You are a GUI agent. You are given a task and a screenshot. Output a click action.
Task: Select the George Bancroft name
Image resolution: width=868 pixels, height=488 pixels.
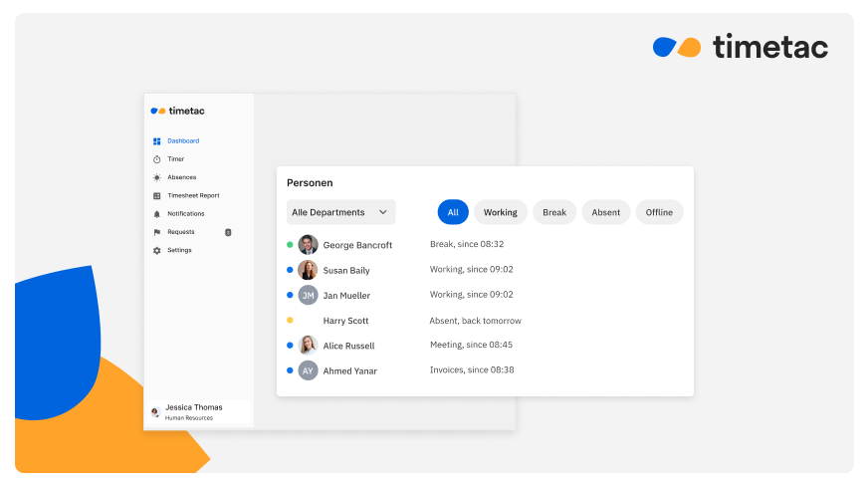click(x=357, y=245)
